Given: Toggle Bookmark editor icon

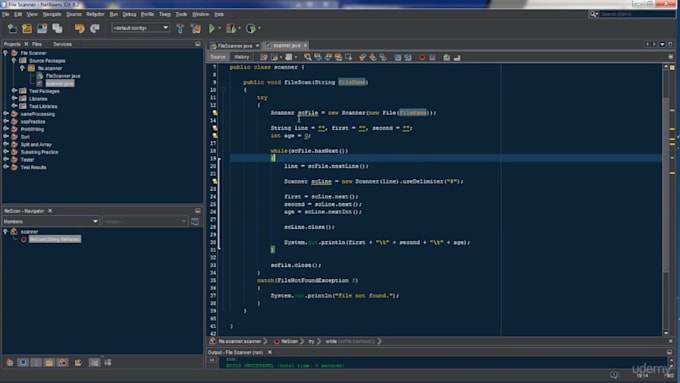Looking at the screenshot, I should (383, 57).
